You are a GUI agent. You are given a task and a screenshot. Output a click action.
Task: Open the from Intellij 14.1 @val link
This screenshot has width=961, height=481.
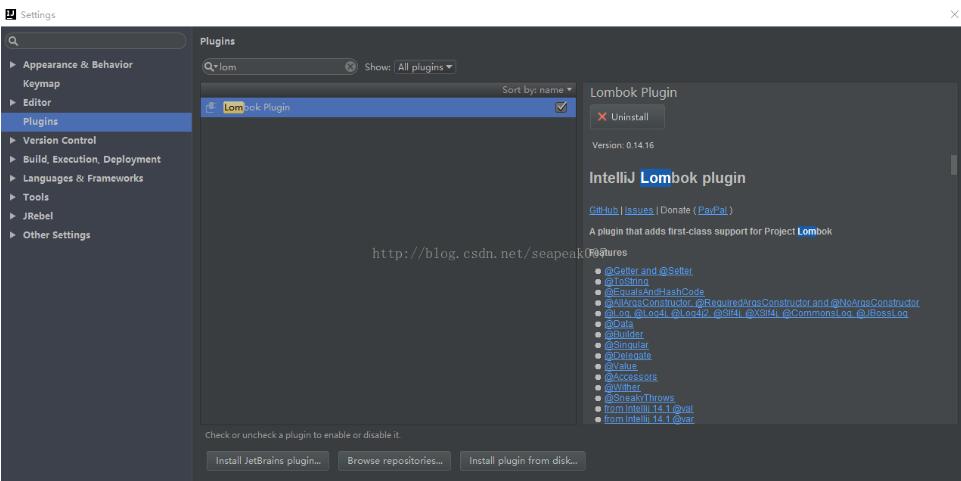649,409
